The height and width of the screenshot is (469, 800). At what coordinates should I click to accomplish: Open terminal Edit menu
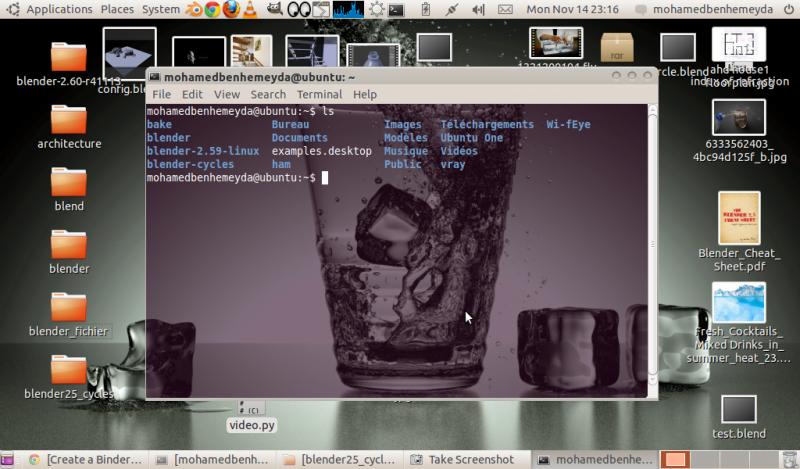coord(192,94)
